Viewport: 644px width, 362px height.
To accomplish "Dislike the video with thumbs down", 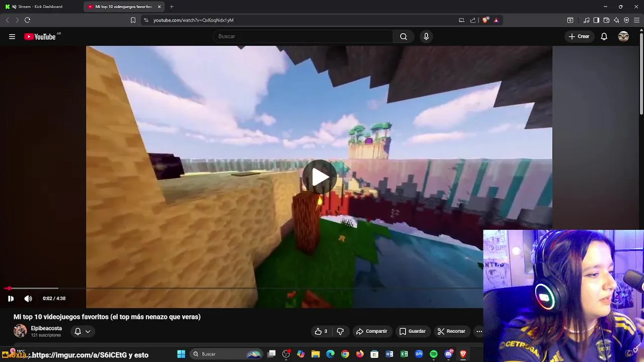I will (340, 331).
